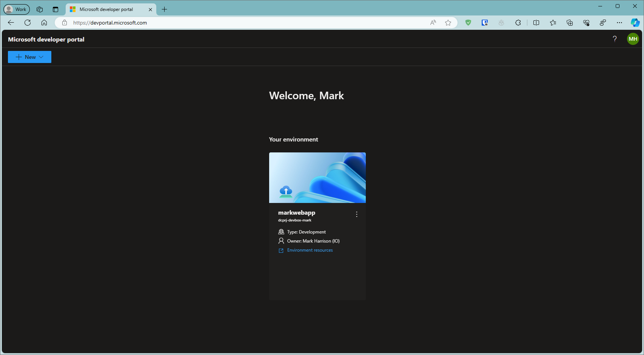Open the browser Extensions menu
Image resolution: width=644 pixels, height=355 pixels.
518,23
